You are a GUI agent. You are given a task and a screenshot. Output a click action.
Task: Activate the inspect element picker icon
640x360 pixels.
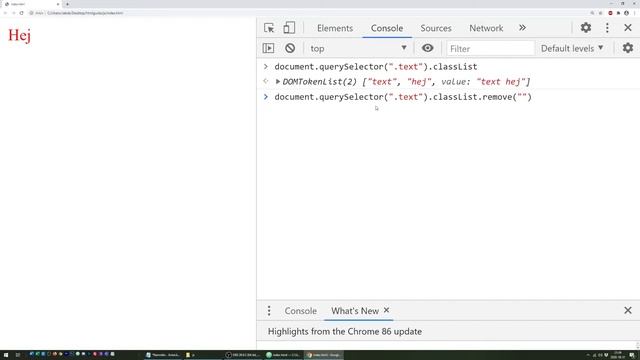[x=269, y=28]
